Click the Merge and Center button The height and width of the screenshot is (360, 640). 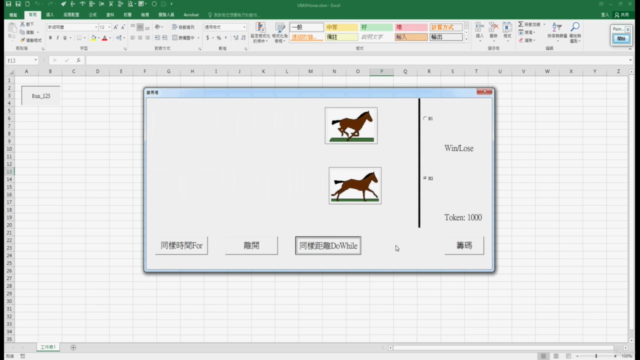coord(183,38)
